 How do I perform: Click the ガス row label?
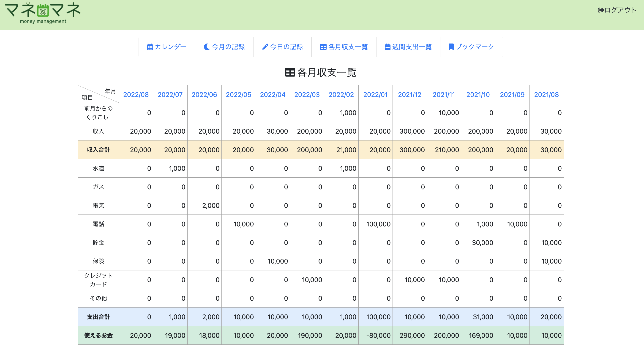click(x=98, y=187)
